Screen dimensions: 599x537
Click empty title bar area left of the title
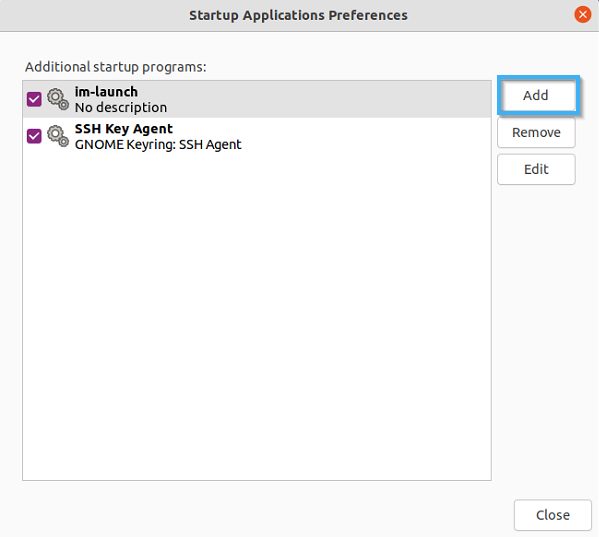94,15
